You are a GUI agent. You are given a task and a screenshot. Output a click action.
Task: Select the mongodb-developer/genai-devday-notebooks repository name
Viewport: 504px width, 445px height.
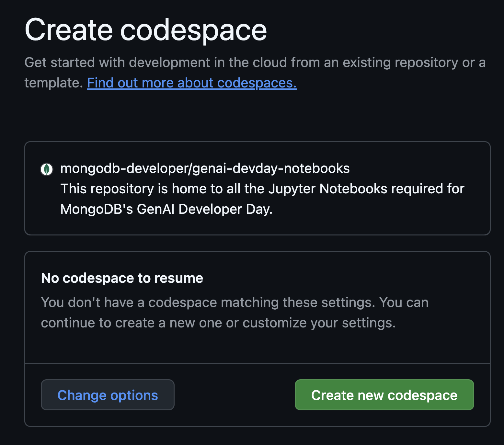(x=205, y=168)
